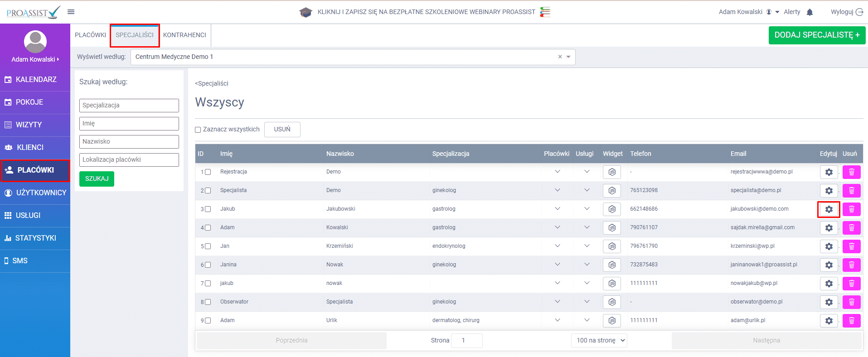Switch to the KONTRAHENCI tab
This screenshot has width=868, height=357.
(x=184, y=35)
